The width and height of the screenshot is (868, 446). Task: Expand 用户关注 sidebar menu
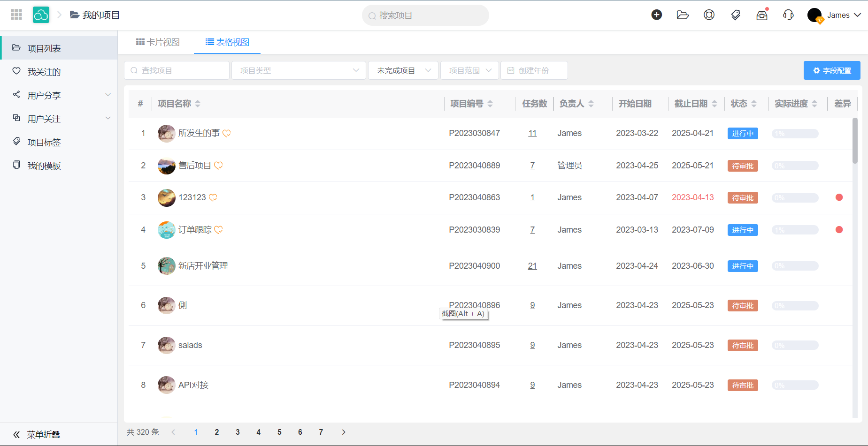click(59, 118)
